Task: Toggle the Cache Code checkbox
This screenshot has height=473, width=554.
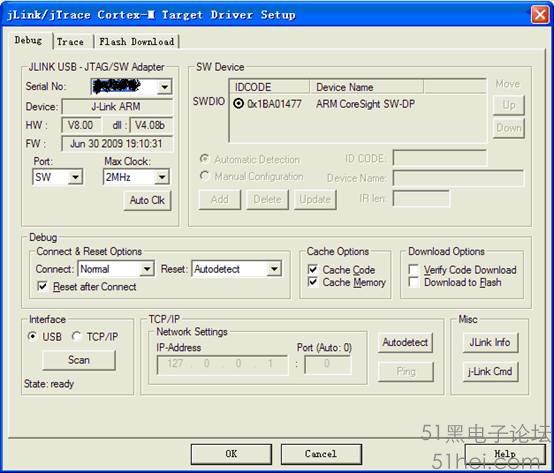Action: (313, 270)
